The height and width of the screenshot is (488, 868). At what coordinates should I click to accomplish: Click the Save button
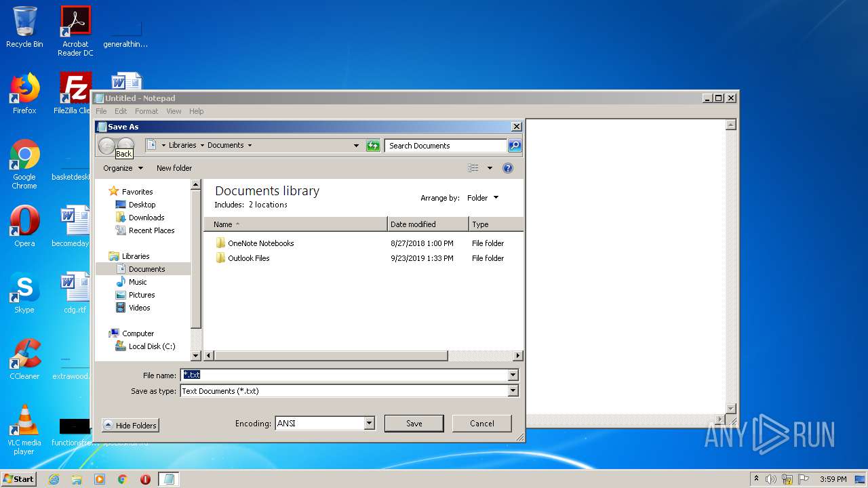(414, 424)
